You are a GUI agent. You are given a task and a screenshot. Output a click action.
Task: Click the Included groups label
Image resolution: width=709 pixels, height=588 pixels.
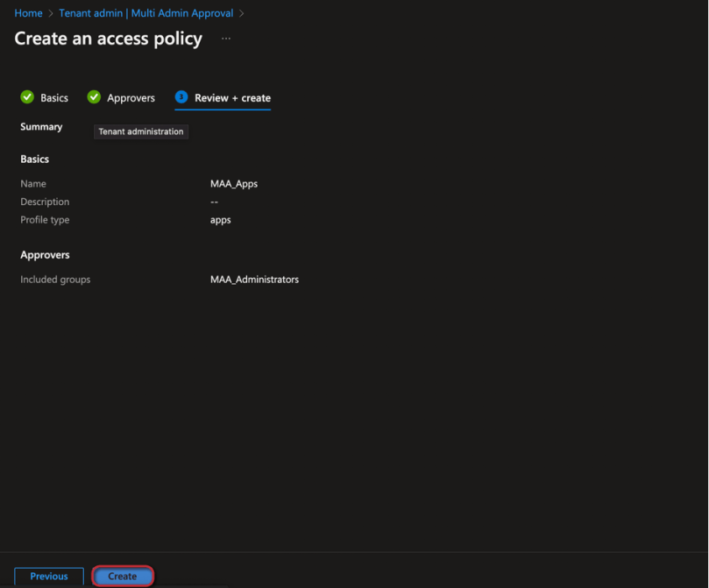point(54,279)
